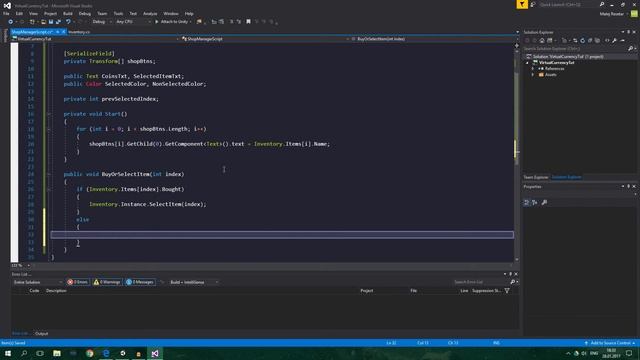Close the ShopManagerScript.cs tab
640x360 pixels.
pos(64,32)
